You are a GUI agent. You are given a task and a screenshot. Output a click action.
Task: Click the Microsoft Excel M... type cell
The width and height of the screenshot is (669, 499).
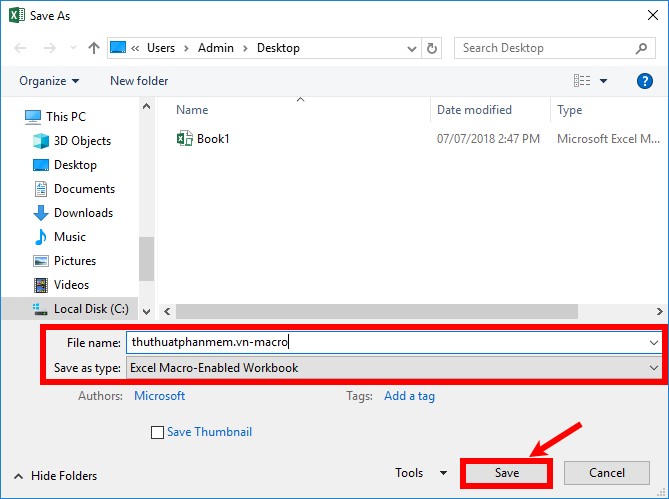(x=608, y=139)
